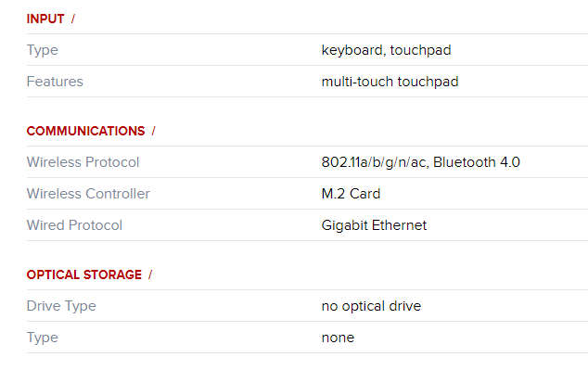Click the slash after INPUT heading

click(73, 19)
